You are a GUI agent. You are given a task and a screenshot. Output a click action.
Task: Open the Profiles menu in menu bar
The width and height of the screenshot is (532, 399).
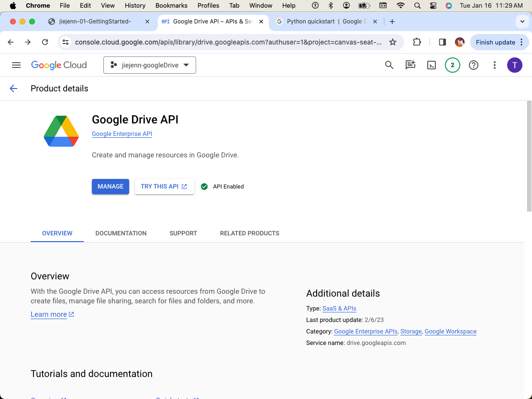(x=208, y=5)
